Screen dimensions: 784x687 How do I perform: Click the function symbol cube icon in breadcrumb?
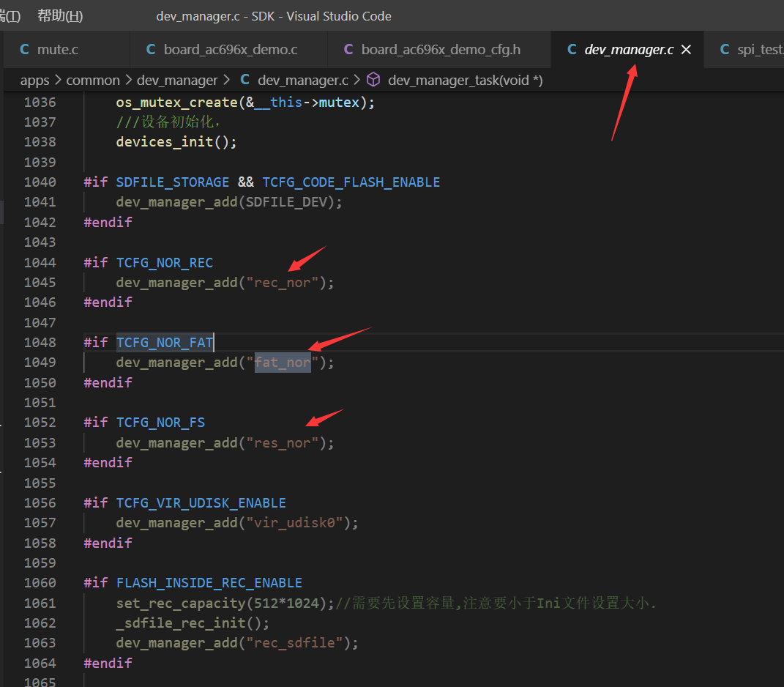click(373, 80)
